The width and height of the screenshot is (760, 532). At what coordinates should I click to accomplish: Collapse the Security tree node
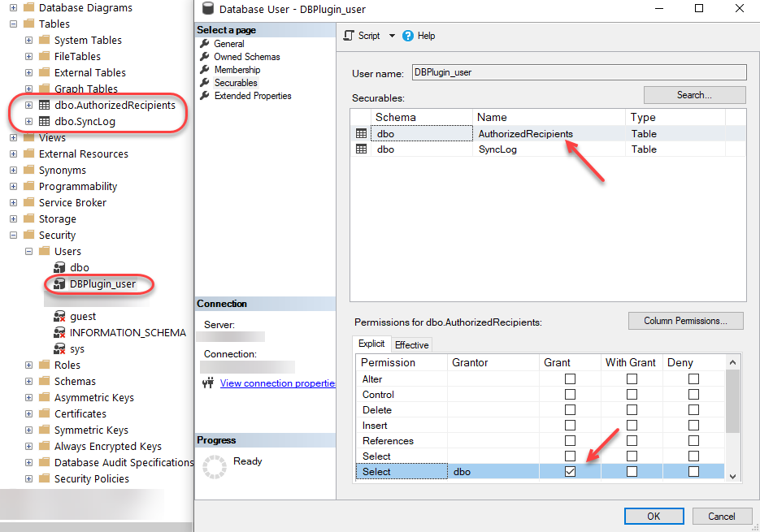(11, 235)
